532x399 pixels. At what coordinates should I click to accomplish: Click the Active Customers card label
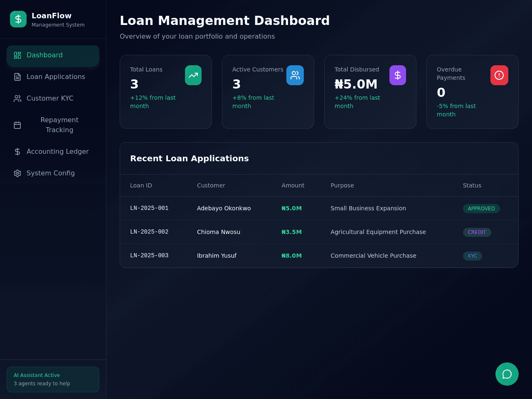tap(258, 69)
